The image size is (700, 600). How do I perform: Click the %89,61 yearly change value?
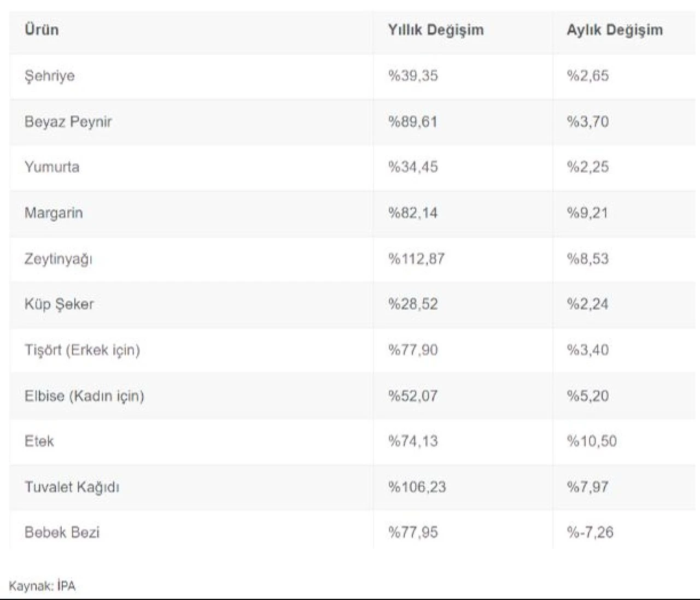pyautogui.click(x=413, y=121)
